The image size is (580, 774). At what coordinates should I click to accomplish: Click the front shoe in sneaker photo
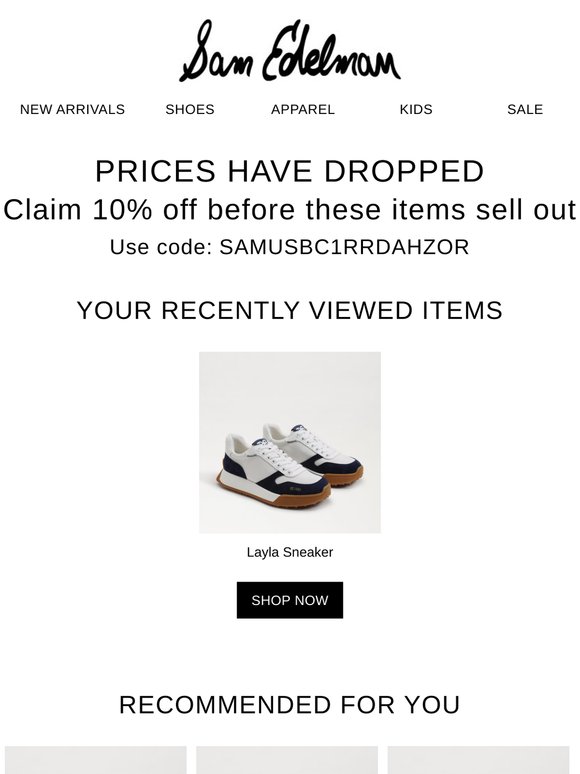click(273, 472)
